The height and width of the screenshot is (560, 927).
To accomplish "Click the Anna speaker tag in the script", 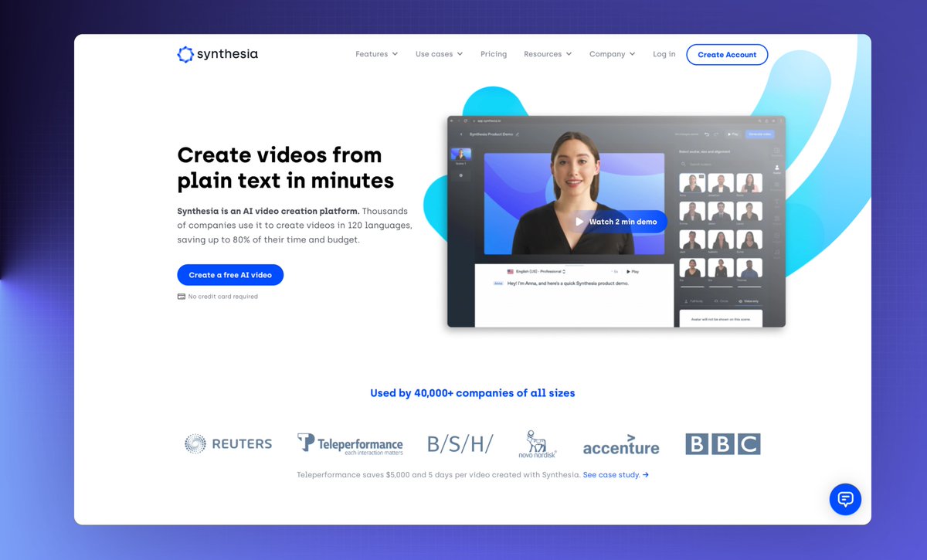I will [x=498, y=283].
